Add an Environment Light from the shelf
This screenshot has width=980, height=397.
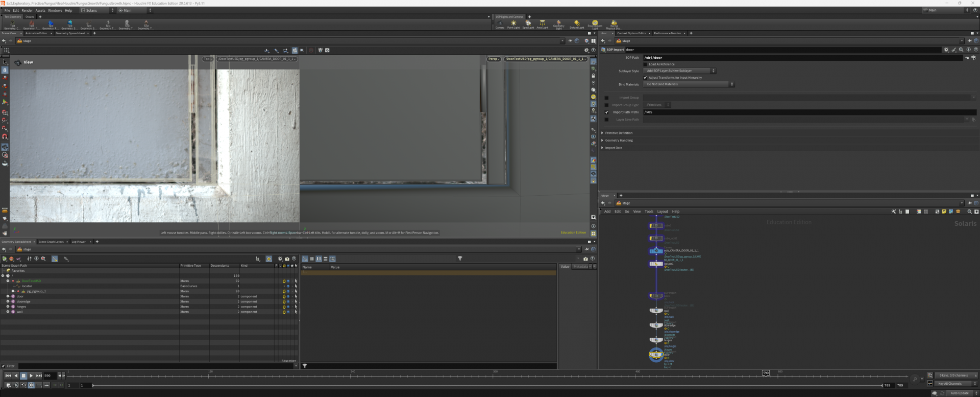(x=595, y=24)
